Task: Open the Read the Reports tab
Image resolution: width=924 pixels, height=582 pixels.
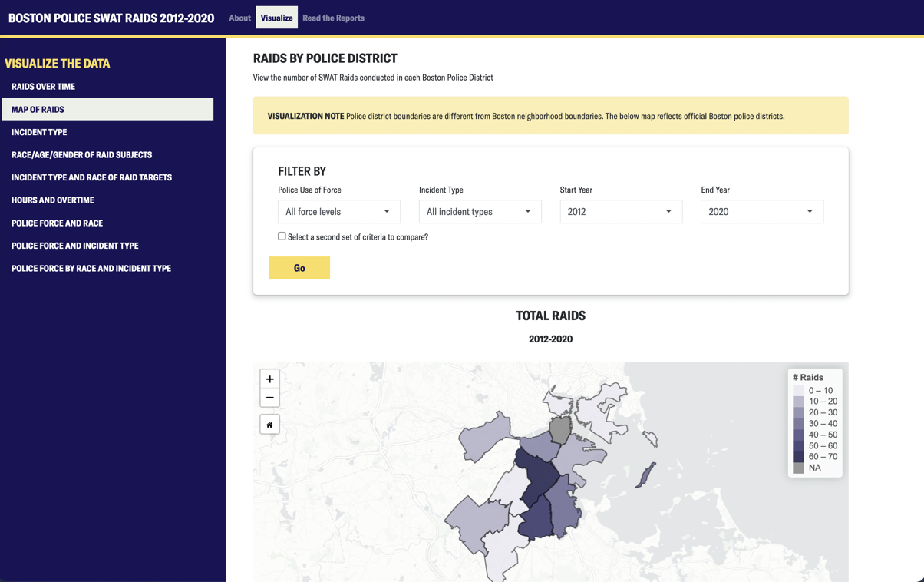Action: pos(333,18)
